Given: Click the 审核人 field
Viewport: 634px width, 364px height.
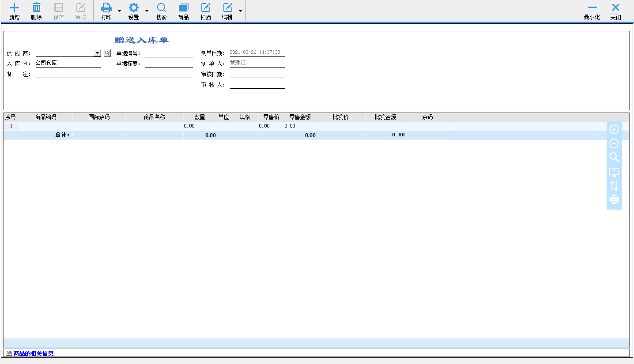Looking at the screenshot, I should (257, 85).
